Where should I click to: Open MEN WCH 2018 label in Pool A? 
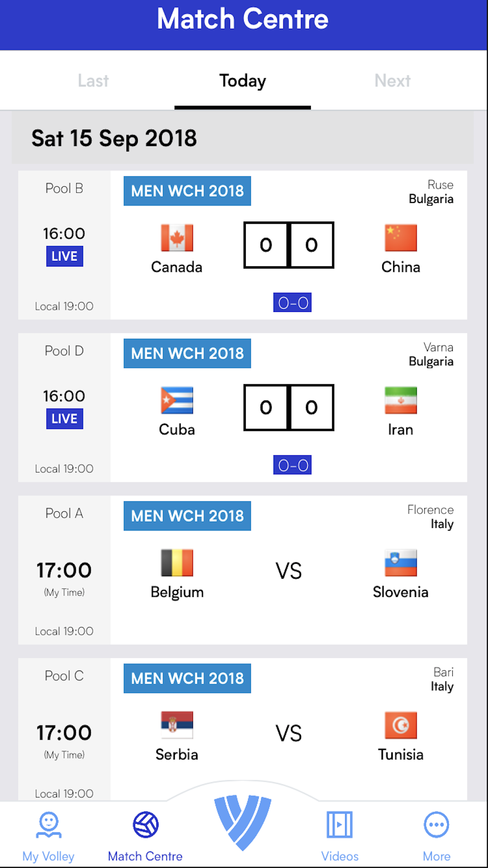pos(187,516)
